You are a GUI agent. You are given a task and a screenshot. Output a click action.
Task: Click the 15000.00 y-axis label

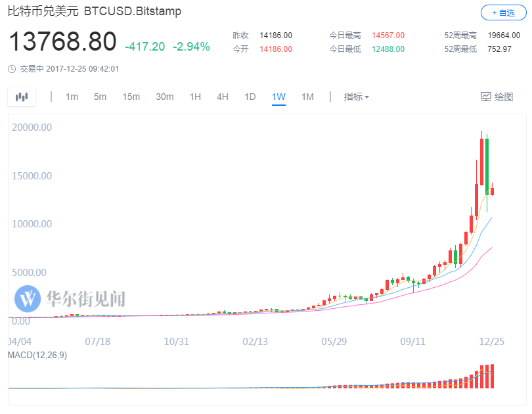tap(32, 175)
